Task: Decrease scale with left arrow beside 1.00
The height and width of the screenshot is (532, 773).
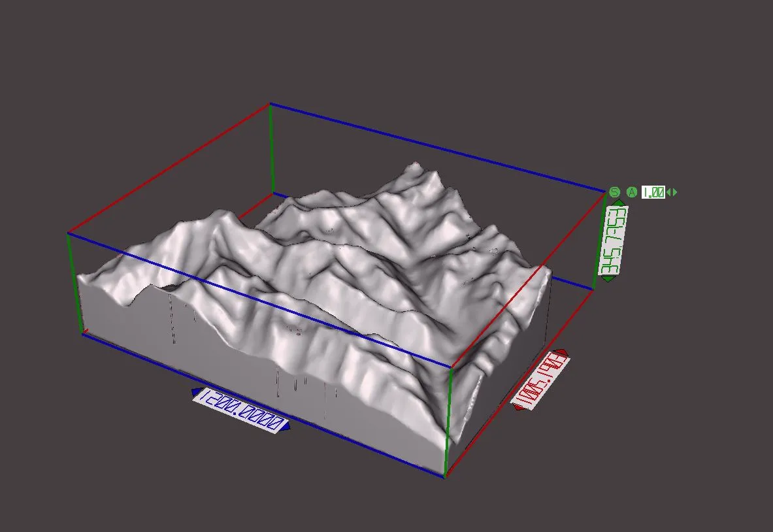Action: click(x=668, y=192)
